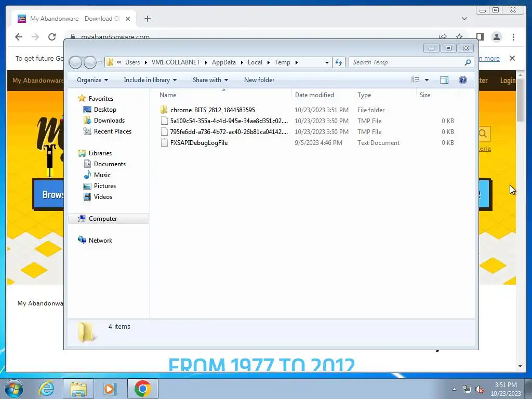This screenshot has height=399, width=532.
Task: Expand arrow after AppData in breadcrumb
Action: tap(242, 62)
